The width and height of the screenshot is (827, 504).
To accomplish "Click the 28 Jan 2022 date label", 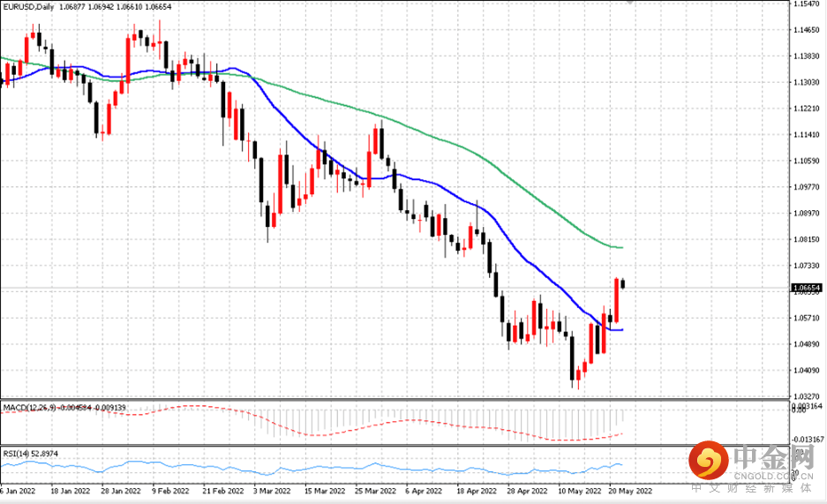I will (x=121, y=491).
